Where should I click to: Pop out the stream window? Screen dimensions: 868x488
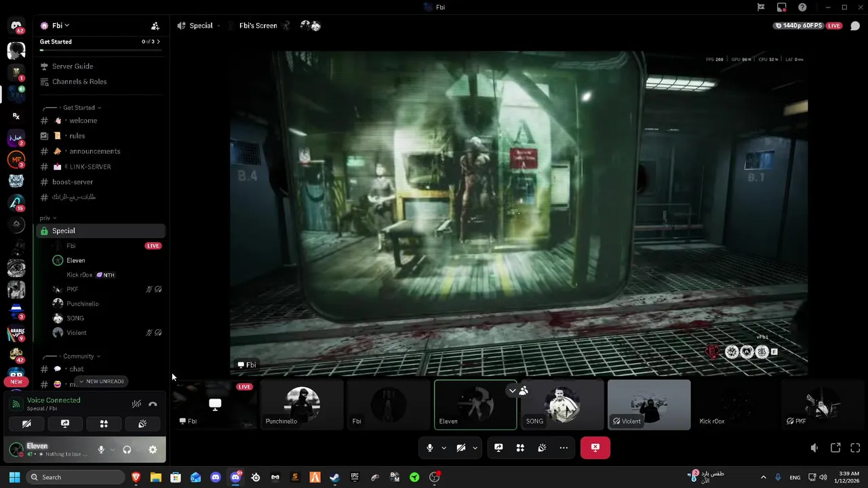tap(835, 448)
